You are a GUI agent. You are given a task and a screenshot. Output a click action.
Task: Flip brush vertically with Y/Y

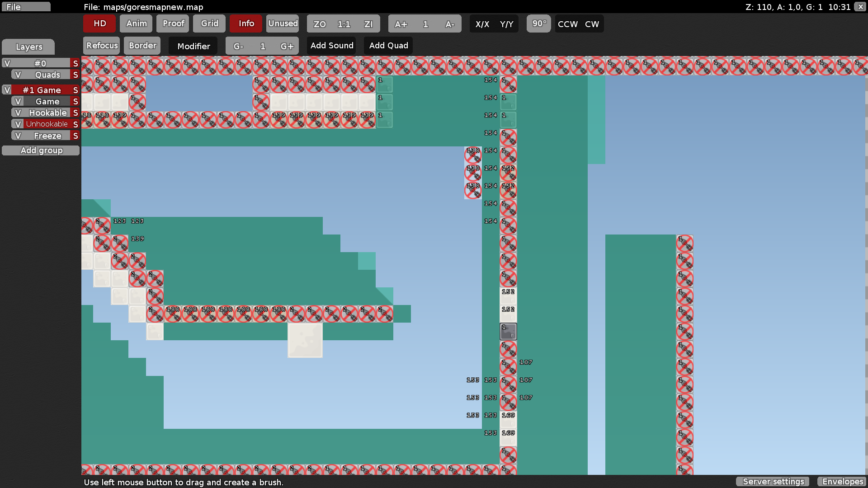[506, 24]
